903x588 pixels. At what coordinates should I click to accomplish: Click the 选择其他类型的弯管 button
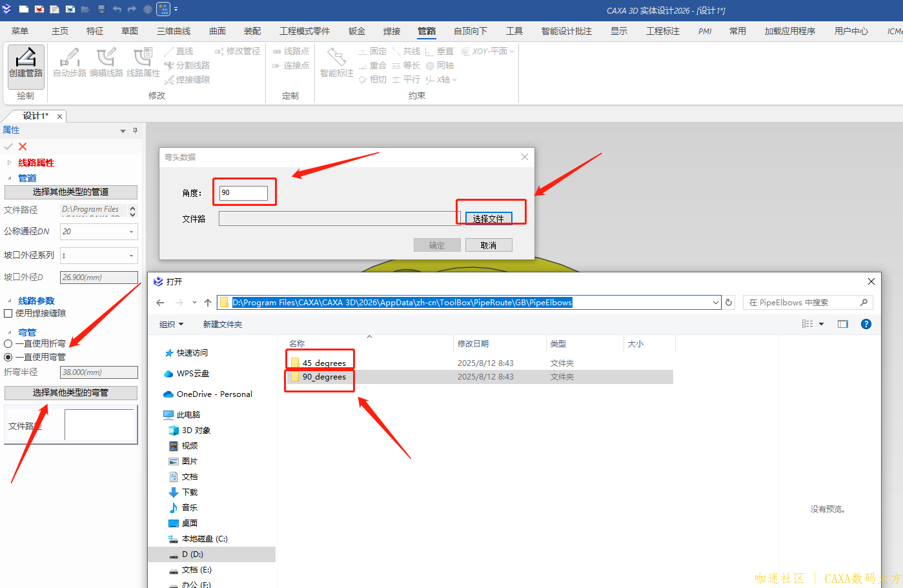(x=71, y=392)
